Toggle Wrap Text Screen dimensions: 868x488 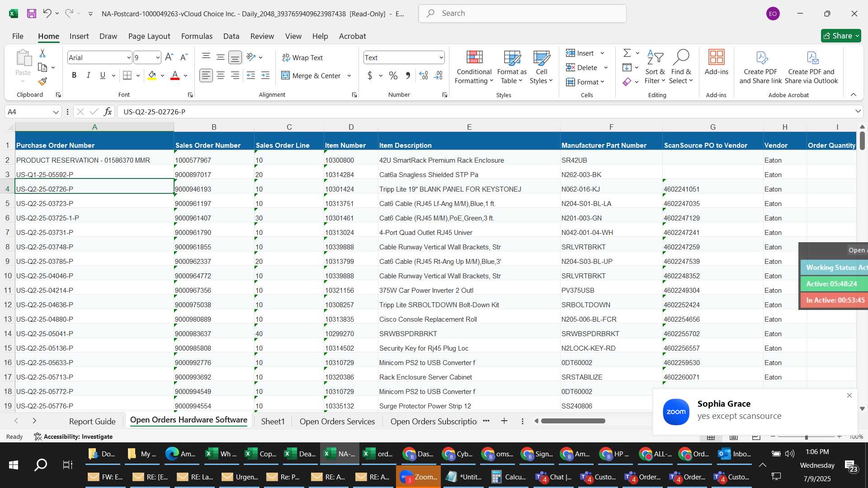[302, 57]
